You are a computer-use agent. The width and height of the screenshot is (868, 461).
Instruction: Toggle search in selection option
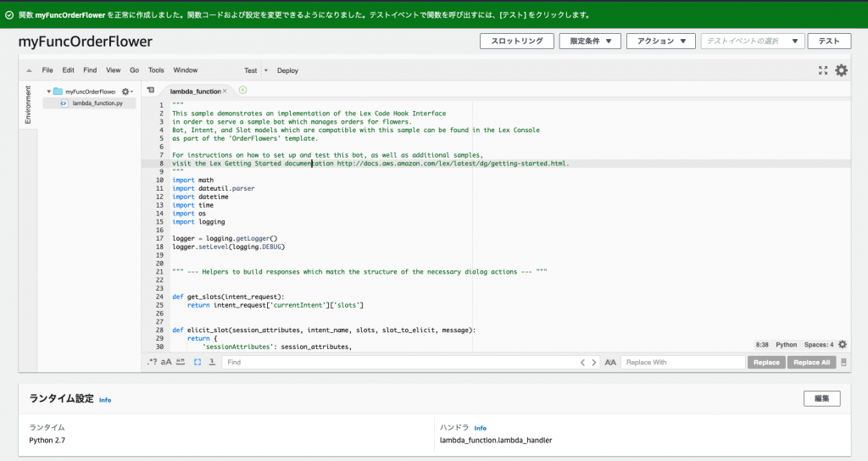(x=197, y=362)
